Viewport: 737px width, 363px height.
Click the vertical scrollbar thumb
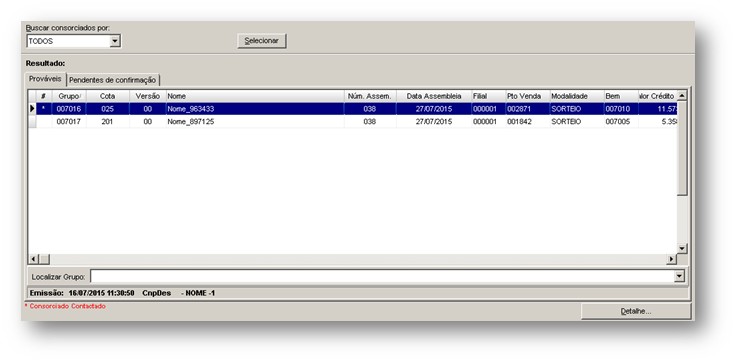(682, 148)
